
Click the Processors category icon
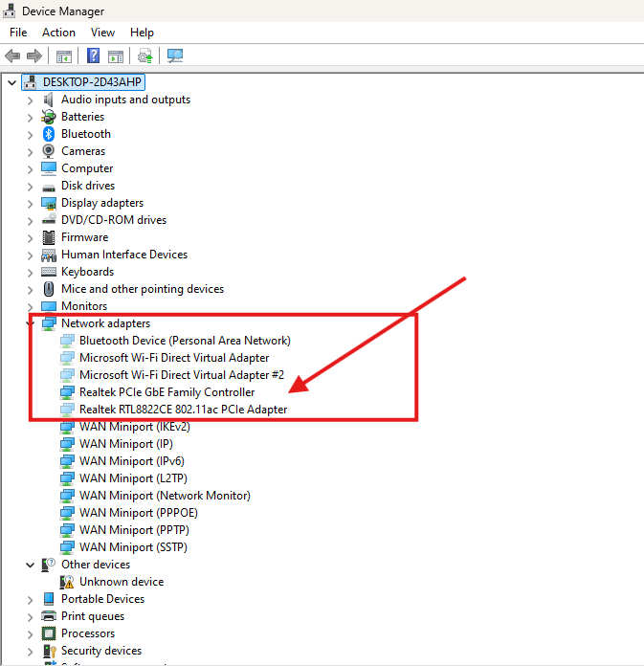(49, 633)
